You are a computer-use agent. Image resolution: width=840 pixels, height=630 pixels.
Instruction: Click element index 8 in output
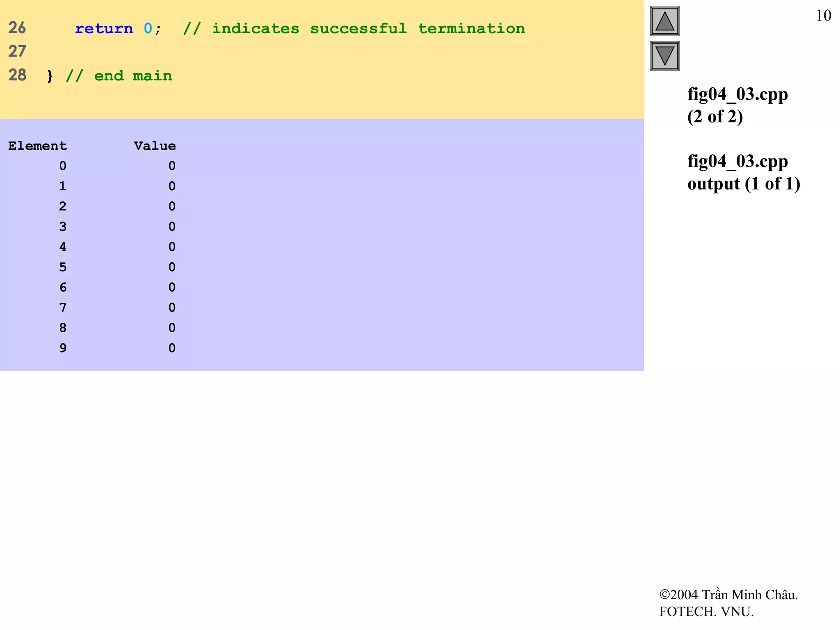(63, 328)
